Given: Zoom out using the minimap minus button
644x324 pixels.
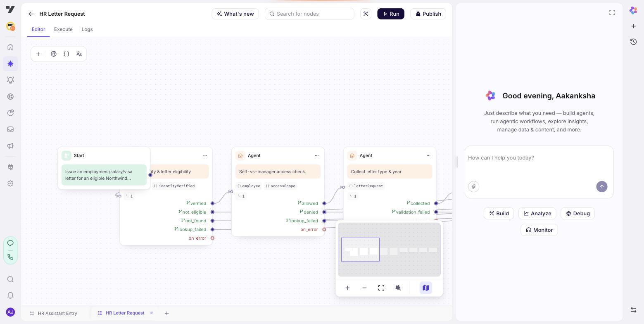Looking at the screenshot, I should pos(364,288).
